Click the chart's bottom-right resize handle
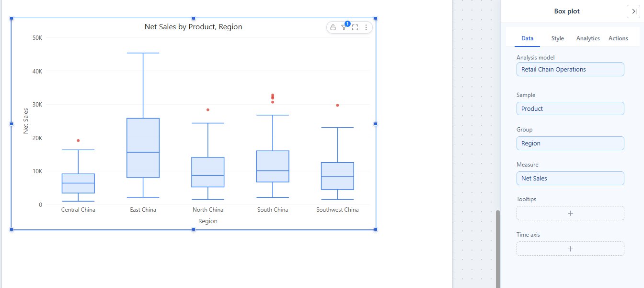Screen dimensions: 644x288 376,229
